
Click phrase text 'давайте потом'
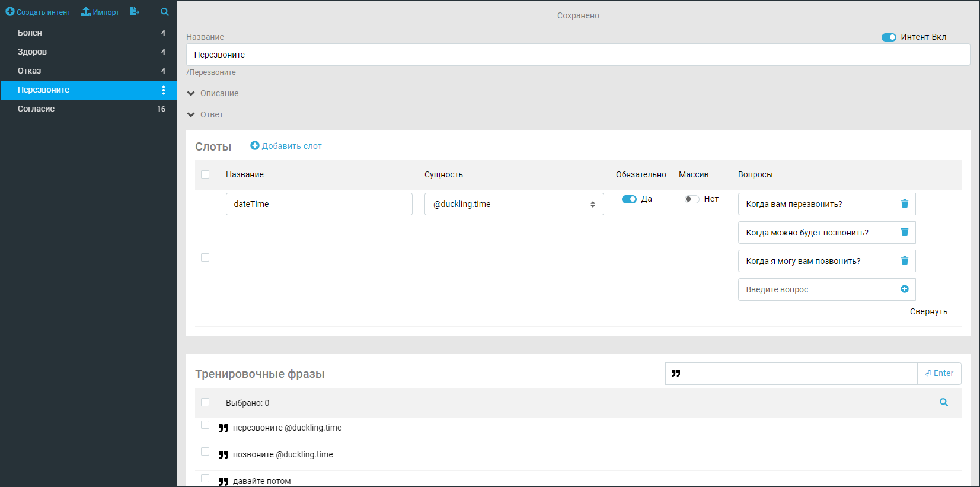point(261,481)
